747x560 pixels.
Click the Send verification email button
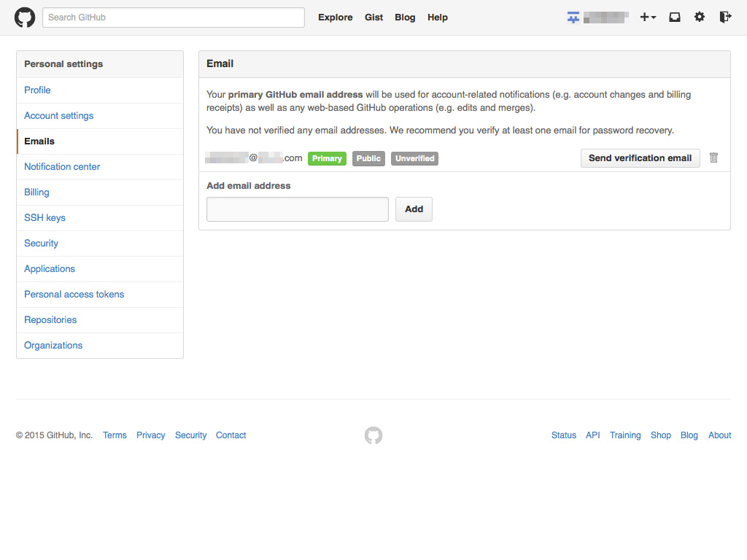click(x=640, y=157)
